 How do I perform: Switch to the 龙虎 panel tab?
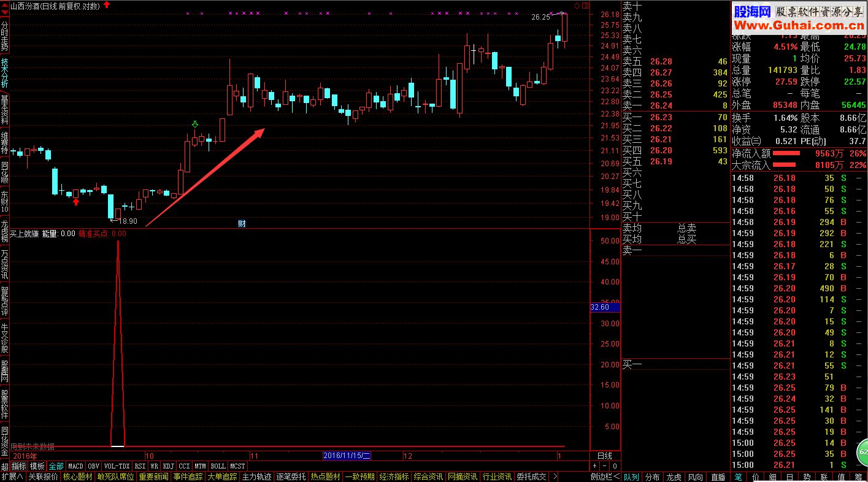pyautogui.click(x=674, y=477)
